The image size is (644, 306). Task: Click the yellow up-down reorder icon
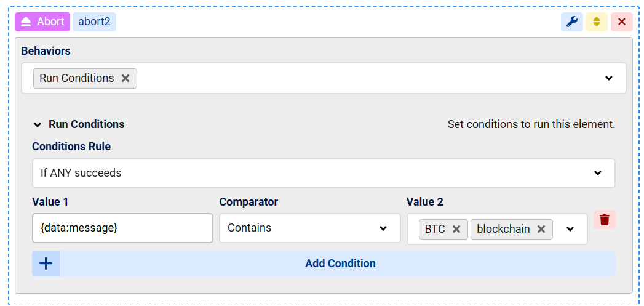coord(596,22)
